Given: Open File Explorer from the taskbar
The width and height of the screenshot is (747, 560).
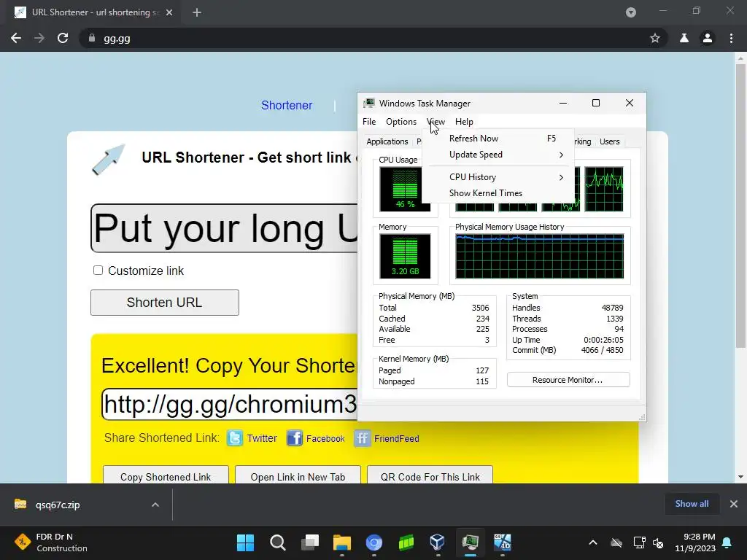Looking at the screenshot, I should (341, 542).
